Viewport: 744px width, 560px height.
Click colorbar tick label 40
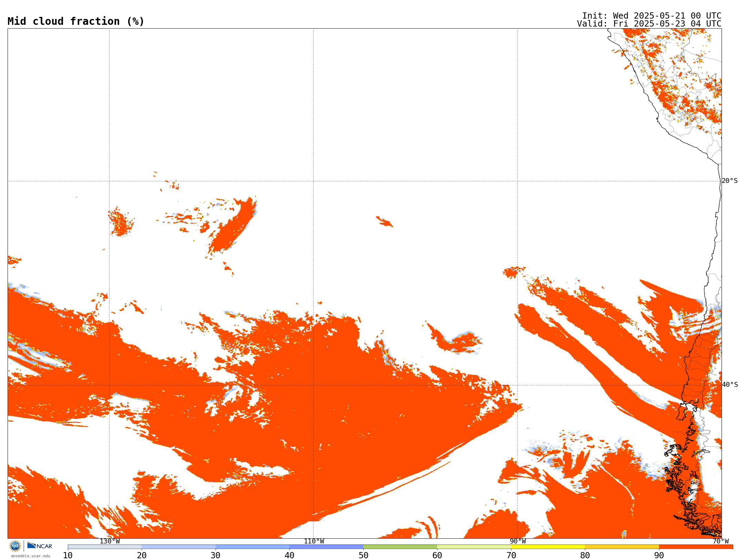point(289,556)
